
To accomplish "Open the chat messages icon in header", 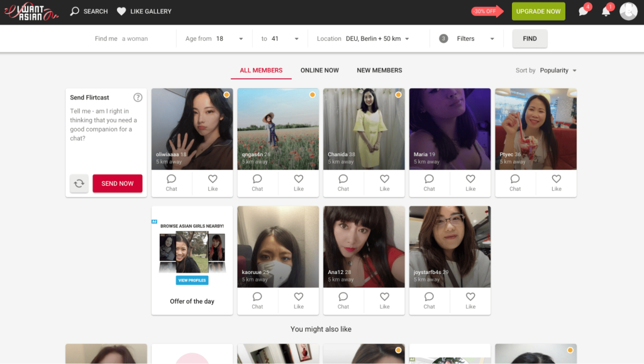I will 584,11.
